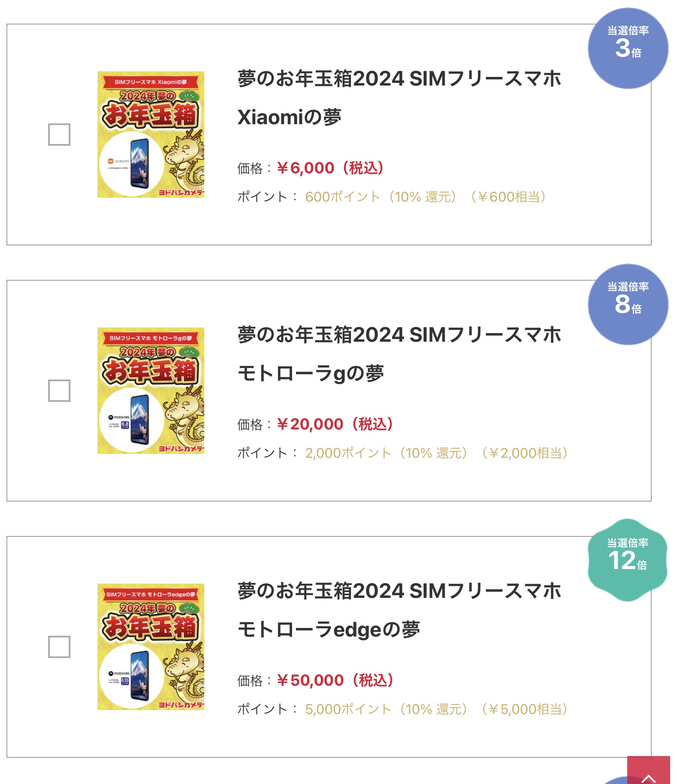Open the モトローラg お年玉箱 product image
The height and width of the screenshot is (784, 677).
[151, 391]
